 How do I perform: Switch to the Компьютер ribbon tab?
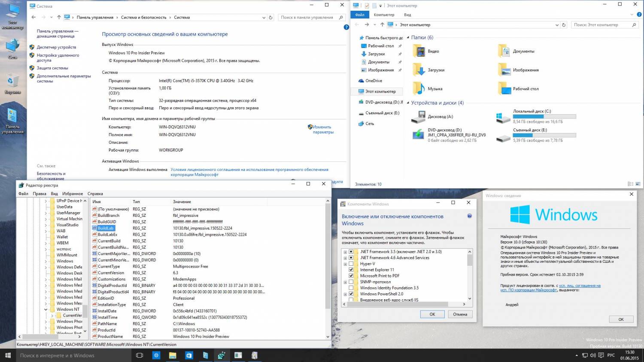click(x=384, y=15)
